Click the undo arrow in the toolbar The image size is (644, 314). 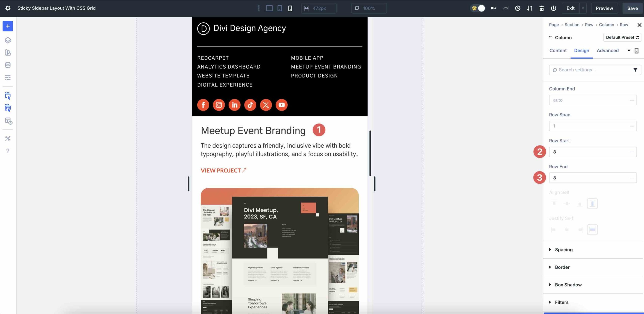point(494,8)
